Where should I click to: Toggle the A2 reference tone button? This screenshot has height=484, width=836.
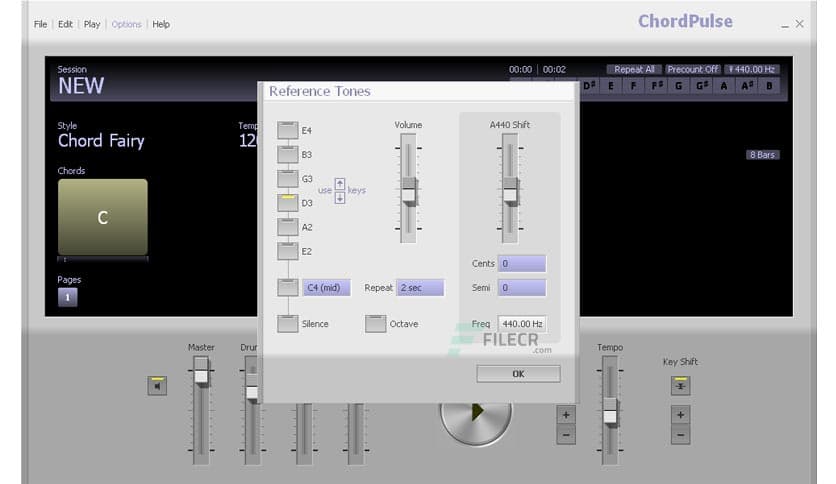point(287,227)
